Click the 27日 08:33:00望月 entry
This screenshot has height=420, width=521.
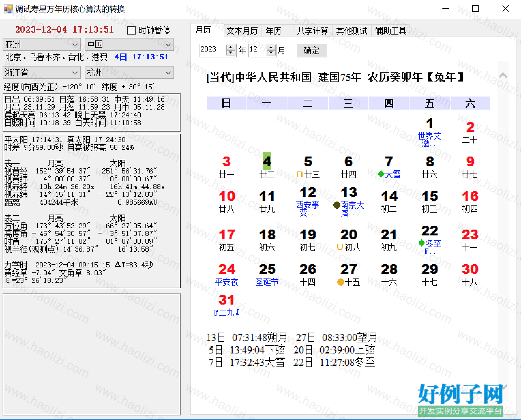(337, 337)
